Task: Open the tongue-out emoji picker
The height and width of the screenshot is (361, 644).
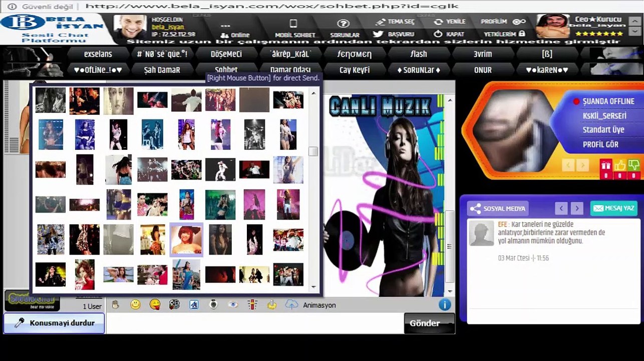Action: tap(155, 304)
